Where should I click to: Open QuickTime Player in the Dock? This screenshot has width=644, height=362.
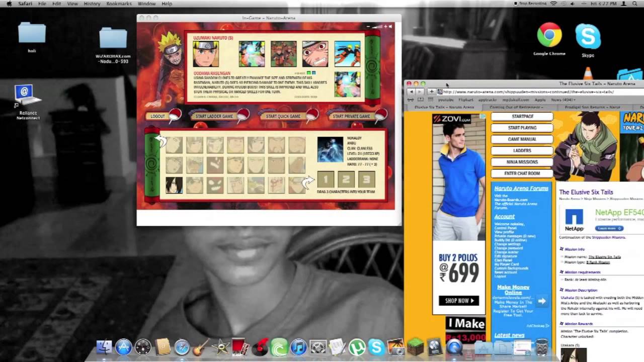point(454,347)
